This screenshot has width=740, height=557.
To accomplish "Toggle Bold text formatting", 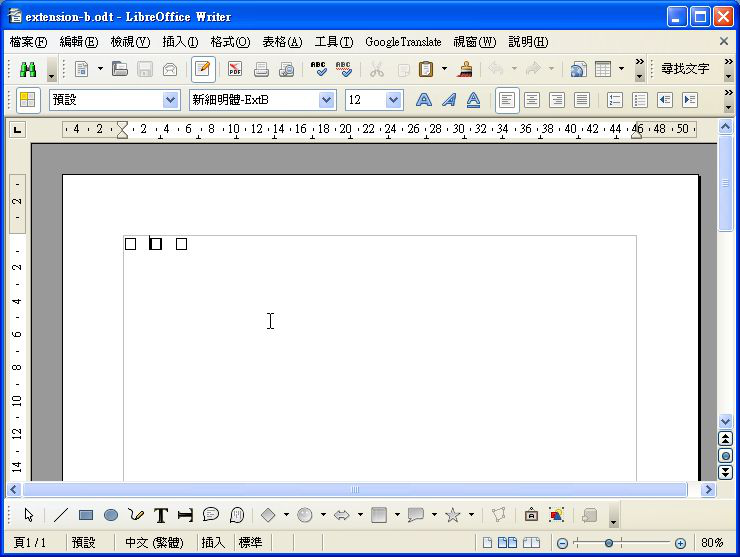I will point(424,100).
